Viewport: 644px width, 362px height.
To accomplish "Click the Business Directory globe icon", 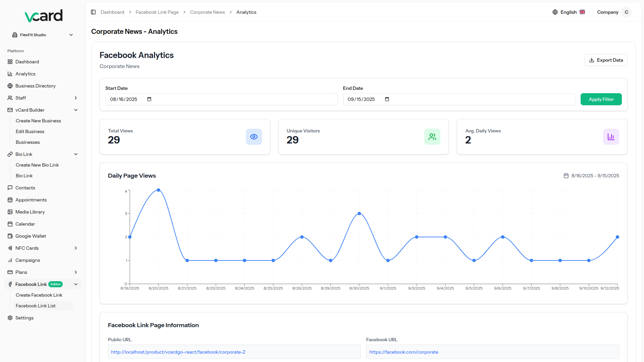I will coord(10,86).
